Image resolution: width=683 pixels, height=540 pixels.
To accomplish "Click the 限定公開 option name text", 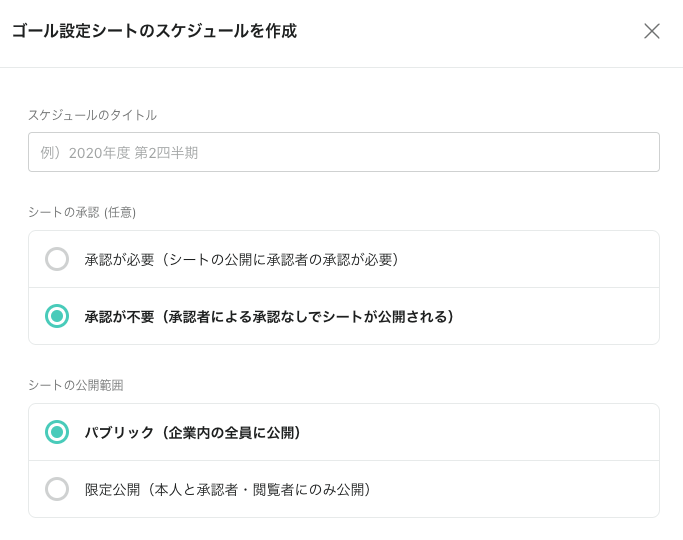I will click(112, 490).
